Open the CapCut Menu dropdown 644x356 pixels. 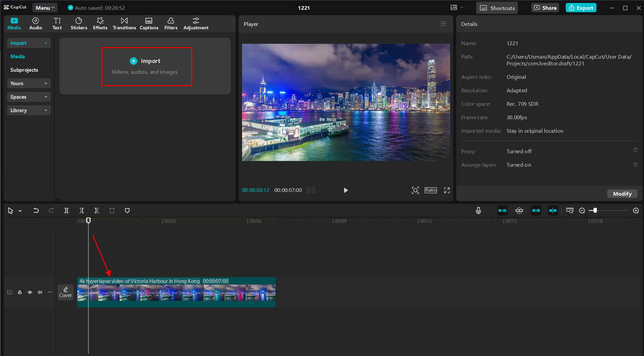click(x=45, y=8)
